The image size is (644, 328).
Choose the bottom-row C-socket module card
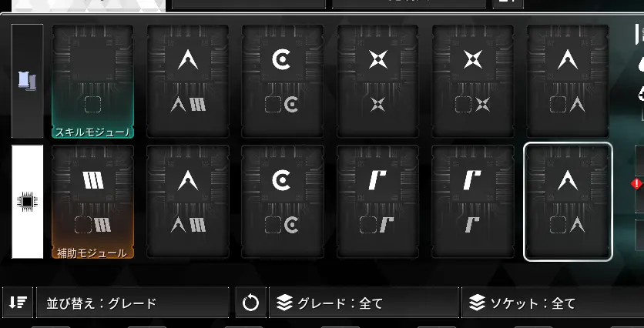(x=283, y=202)
